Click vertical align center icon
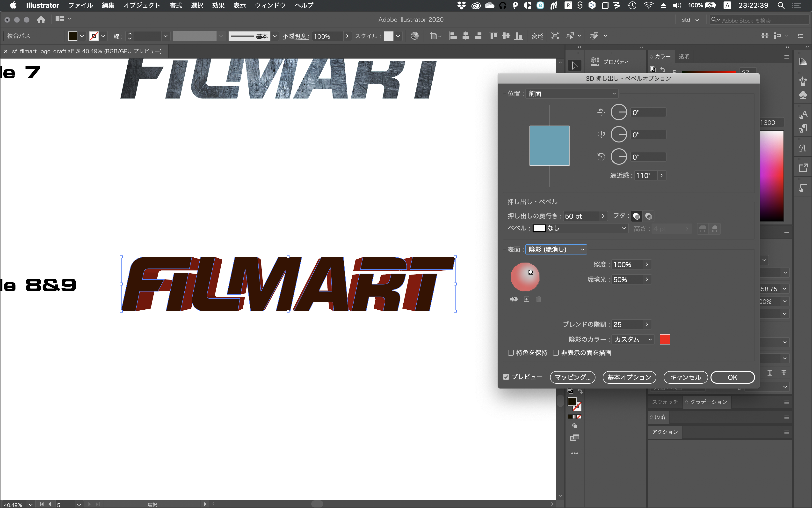Viewport: 812px width, 508px height. coord(506,36)
